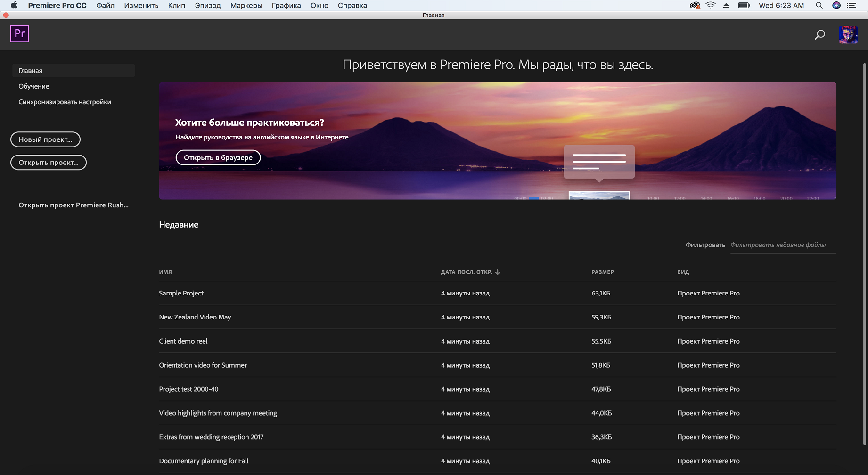Image resolution: width=868 pixels, height=475 pixels.
Task: Select Обучение in the sidebar
Action: (x=34, y=86)
